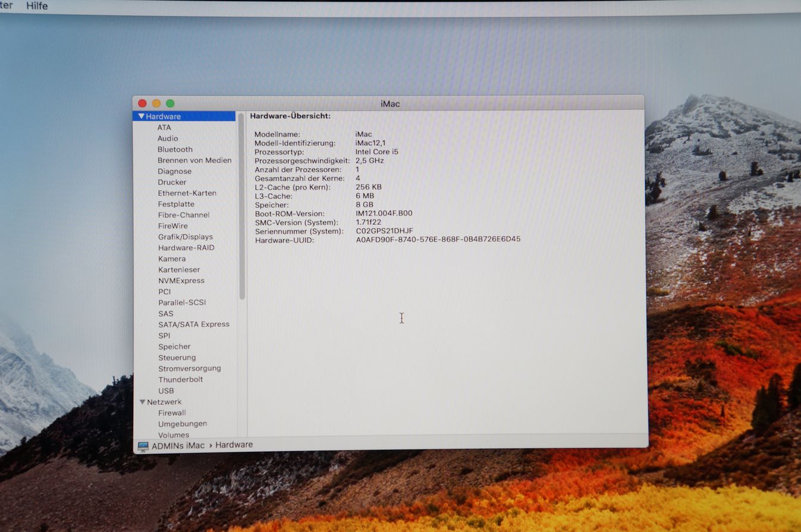
Task: Click the Hardware-Übersicht heading
Action: click(x=290, y=116)
